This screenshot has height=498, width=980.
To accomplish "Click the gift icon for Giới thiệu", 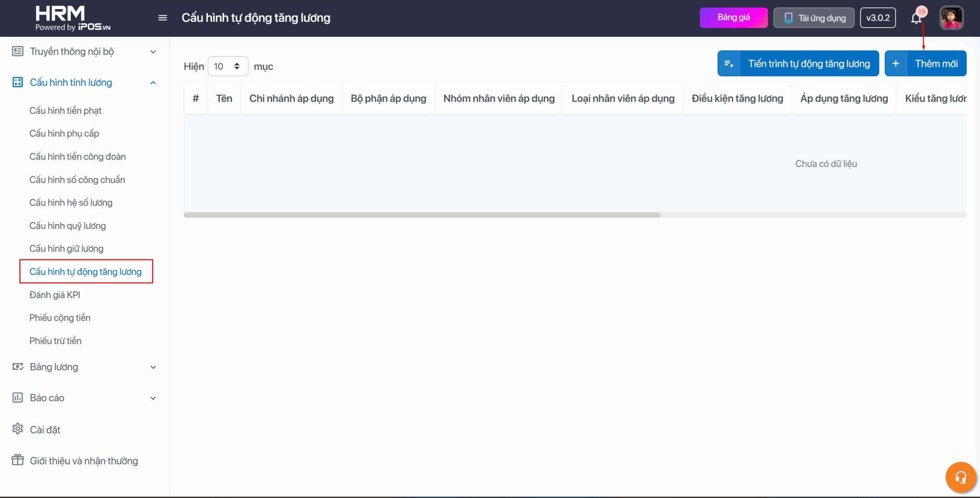I will point(18,460).
